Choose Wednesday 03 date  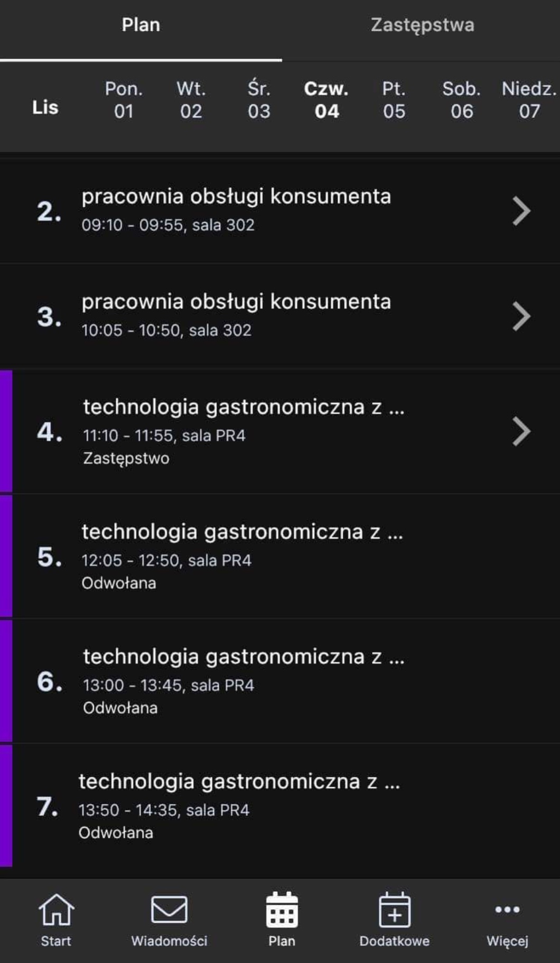(259, 100)
